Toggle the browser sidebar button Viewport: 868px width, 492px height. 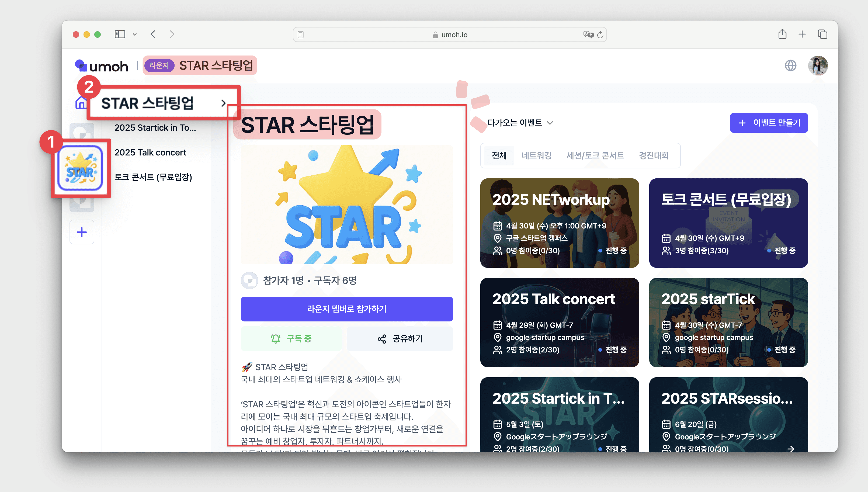(x=120, y=34)
